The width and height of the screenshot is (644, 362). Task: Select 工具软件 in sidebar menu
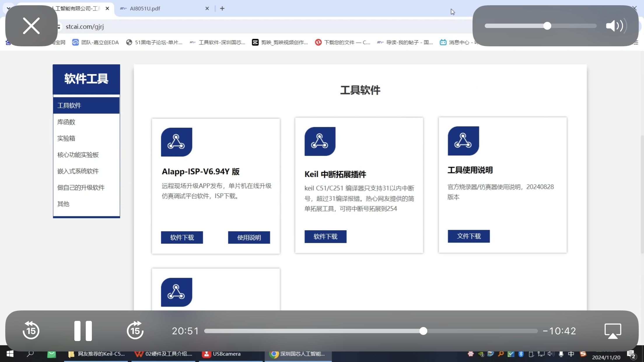(x=86, y=106)
